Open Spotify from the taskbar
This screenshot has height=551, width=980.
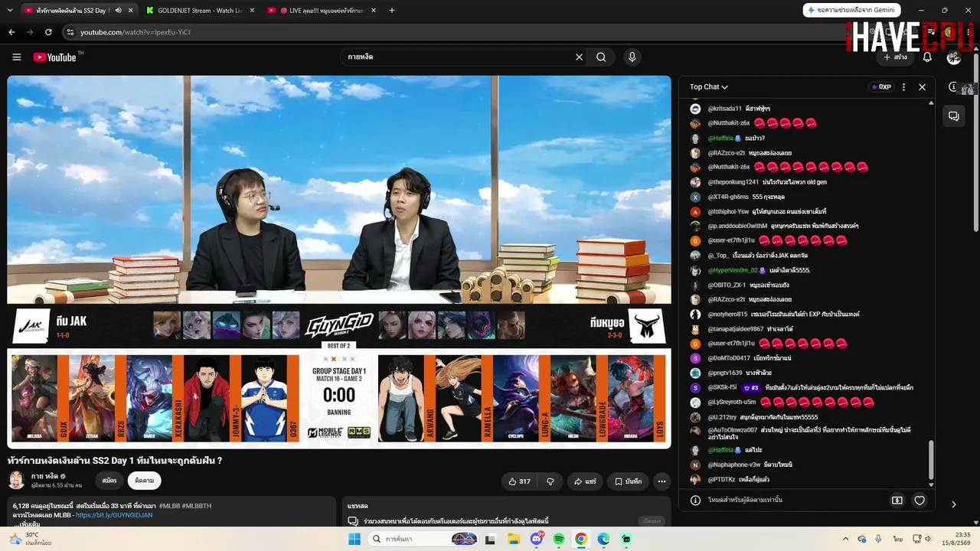(x=559, y=540)
